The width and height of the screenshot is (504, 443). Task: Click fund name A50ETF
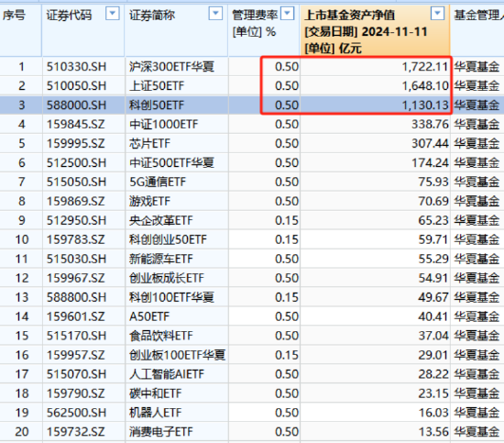[149, 316]
